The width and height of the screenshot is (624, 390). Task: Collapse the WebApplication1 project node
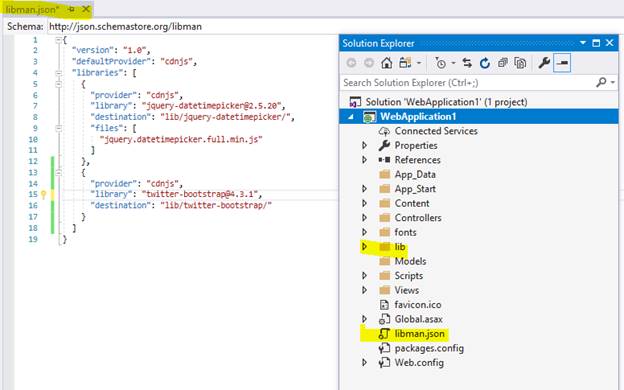click(x=351, y=117)
